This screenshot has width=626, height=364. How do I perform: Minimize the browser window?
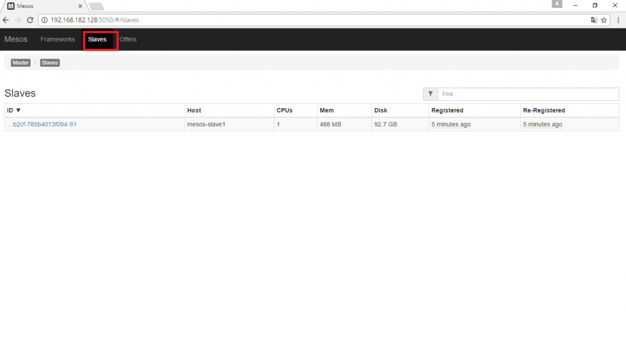point(575,5)
